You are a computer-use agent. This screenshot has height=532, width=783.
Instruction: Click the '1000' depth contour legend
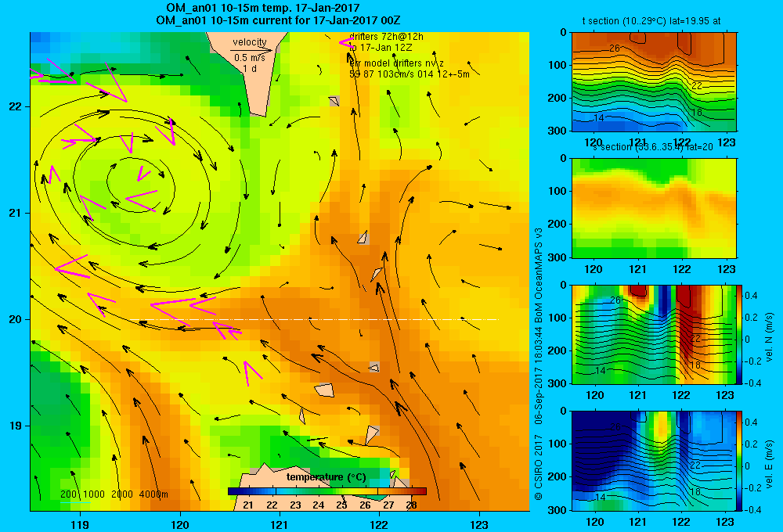pos(94,494)
